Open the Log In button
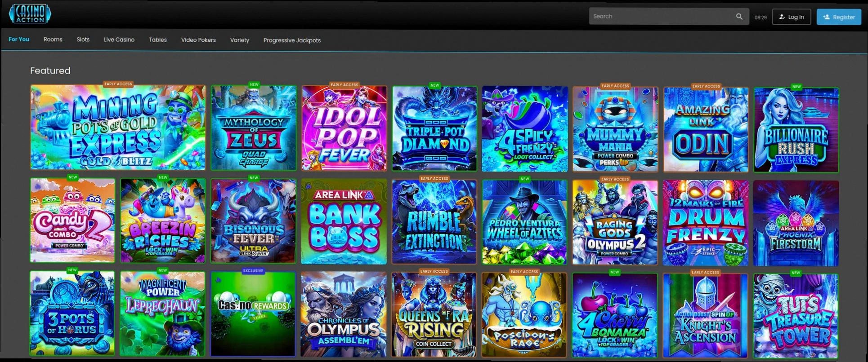The image size is (868, 362). tap(792, 17)
